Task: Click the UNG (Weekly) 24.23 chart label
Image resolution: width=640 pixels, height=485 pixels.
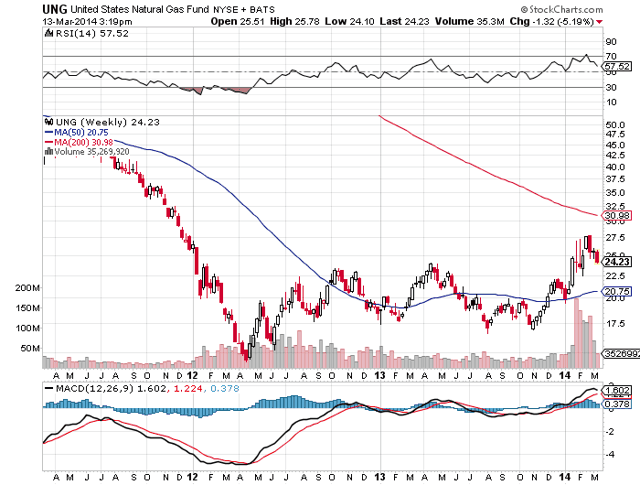Action: pos(108,122)
